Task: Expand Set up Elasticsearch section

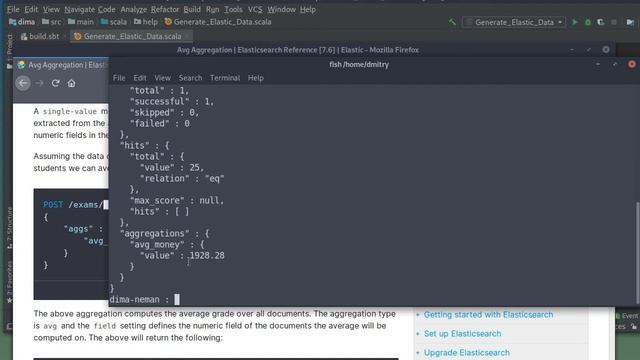Action: [418, 333]
